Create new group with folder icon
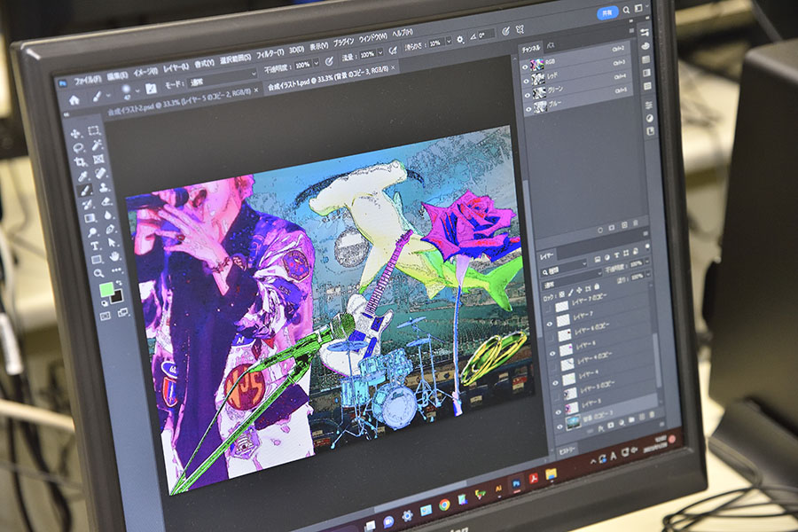798x532 pixels. pos(631,420)
